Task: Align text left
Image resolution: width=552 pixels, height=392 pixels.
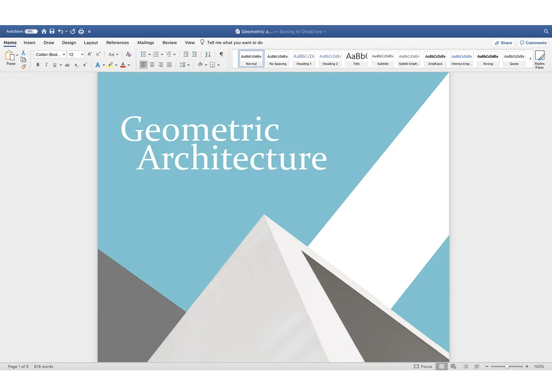Action: [143, 65]
